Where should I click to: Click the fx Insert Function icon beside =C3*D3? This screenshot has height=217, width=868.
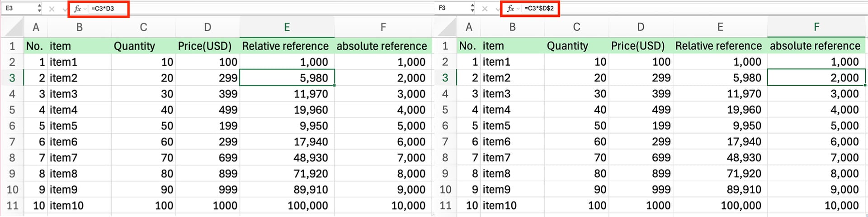(x=77, y=9)
